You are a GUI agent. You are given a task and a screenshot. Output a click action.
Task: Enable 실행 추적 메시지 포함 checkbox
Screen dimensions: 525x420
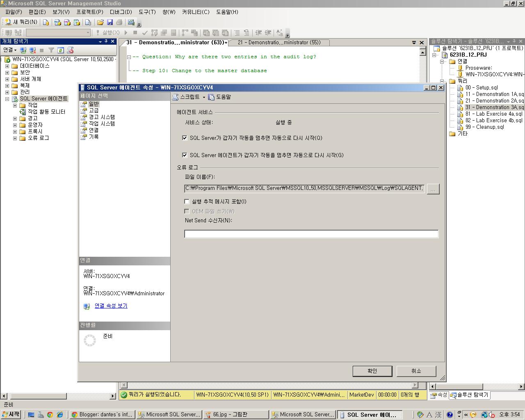(187, 201)
